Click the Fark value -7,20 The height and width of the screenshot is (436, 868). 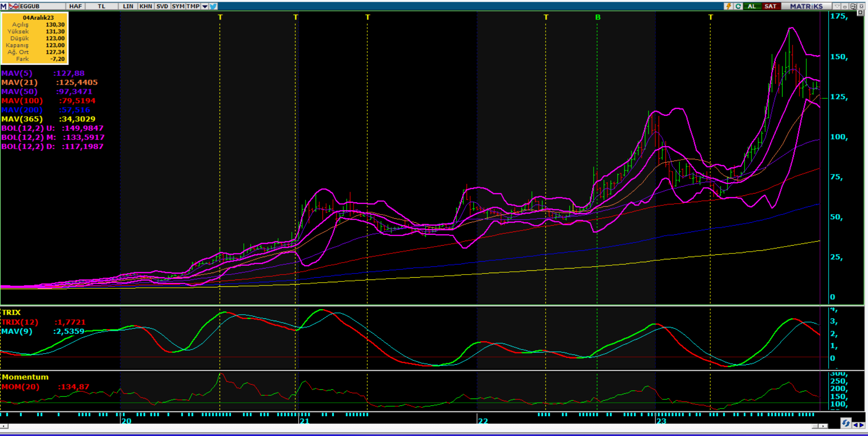[58, 59]
